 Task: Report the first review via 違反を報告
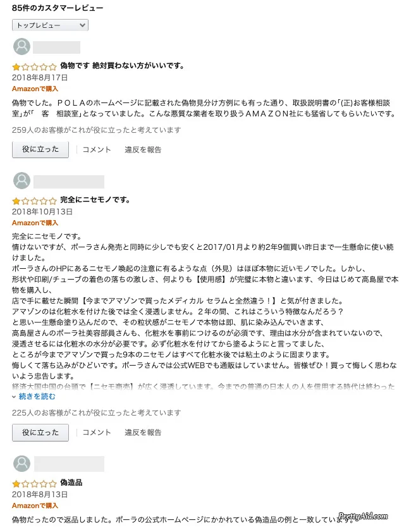click(x=143, y=150)
